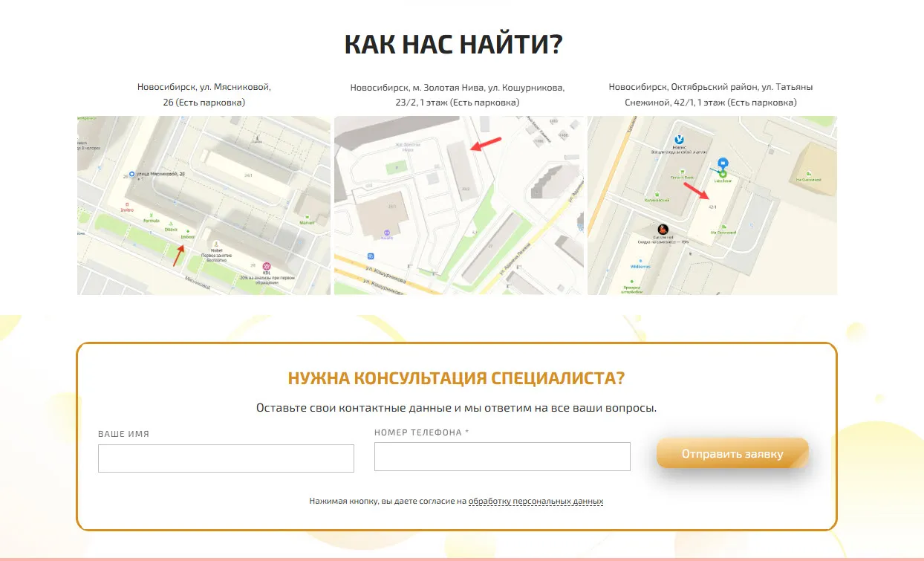
Task: Focus the Номер телефона input field
Action: point(502,456)
